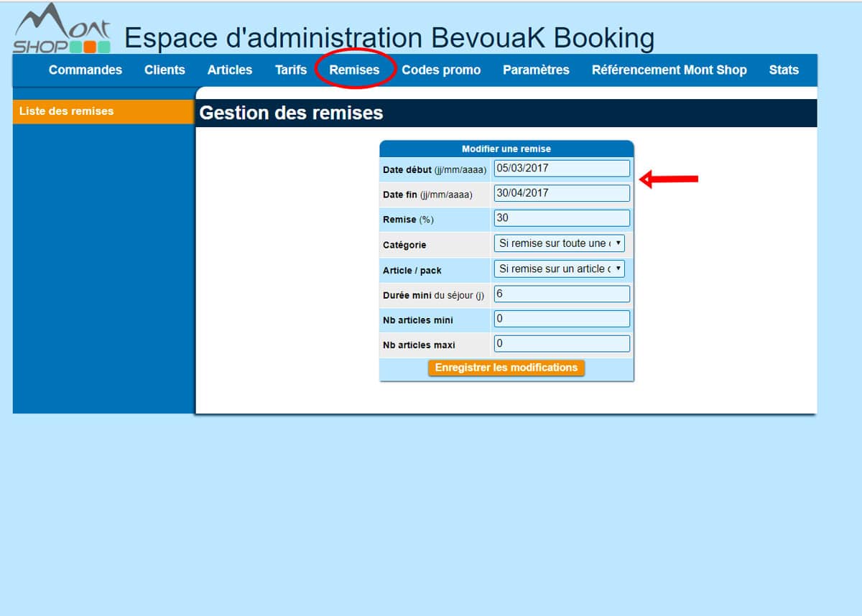Click the 'Date début (jj/mm/aaaa)' label

point(435,170)
